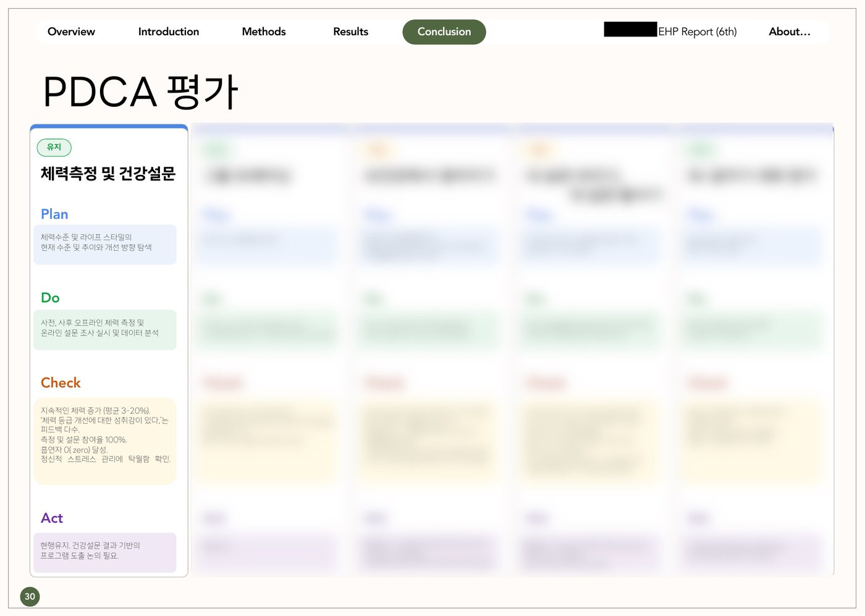Open the Overview tab
Image resolution: width=865 pixels, height=616 pixels.
[71, 32]
